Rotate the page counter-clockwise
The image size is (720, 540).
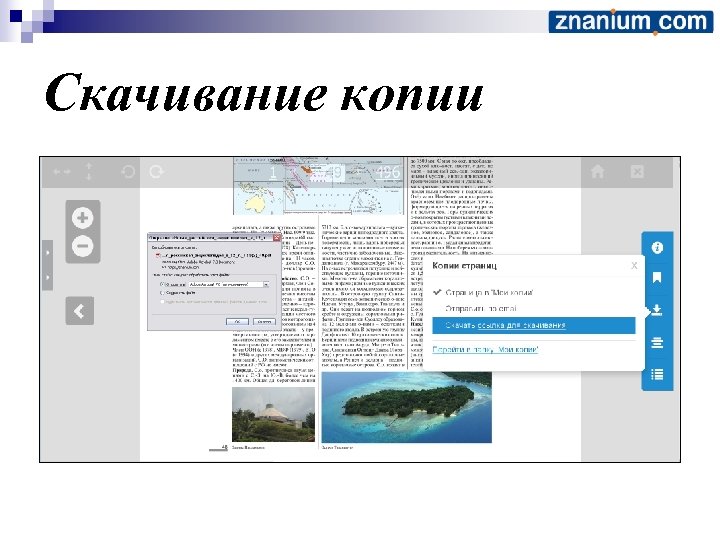[128, 172]
